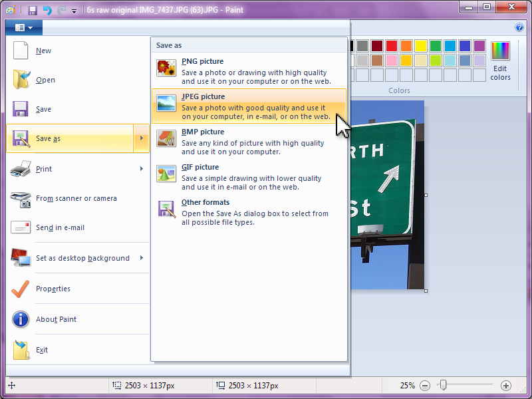Click the canvas bottom-right corner resize handle

[426, 291]
